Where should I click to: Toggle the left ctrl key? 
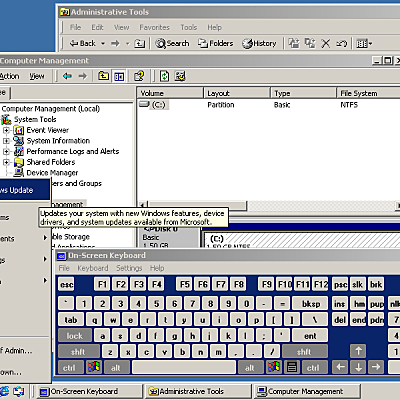tap(70, 368)
